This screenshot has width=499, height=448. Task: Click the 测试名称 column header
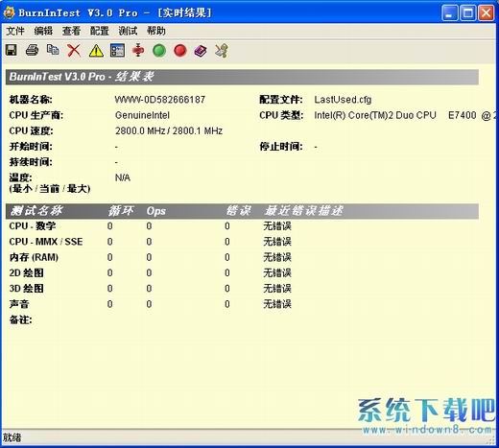point(36,211)
